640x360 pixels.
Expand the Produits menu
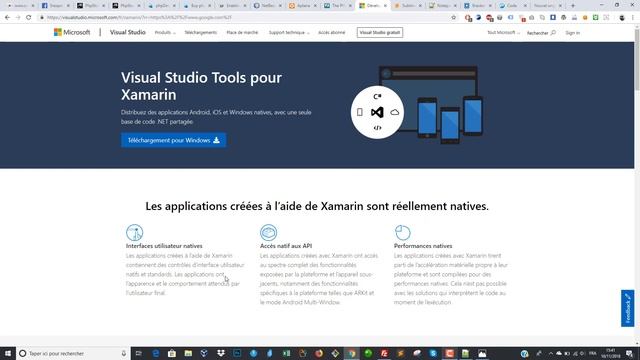click(165, 32)
